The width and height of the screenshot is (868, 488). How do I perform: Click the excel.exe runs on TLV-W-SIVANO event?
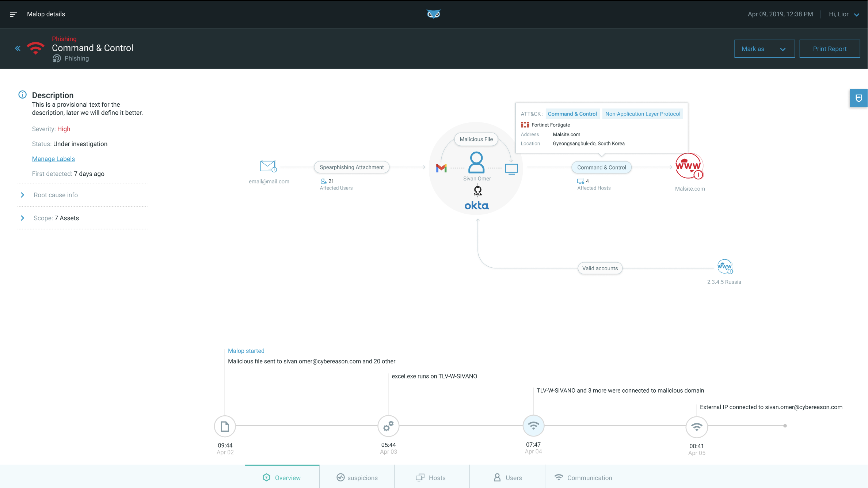coord(434,376)
